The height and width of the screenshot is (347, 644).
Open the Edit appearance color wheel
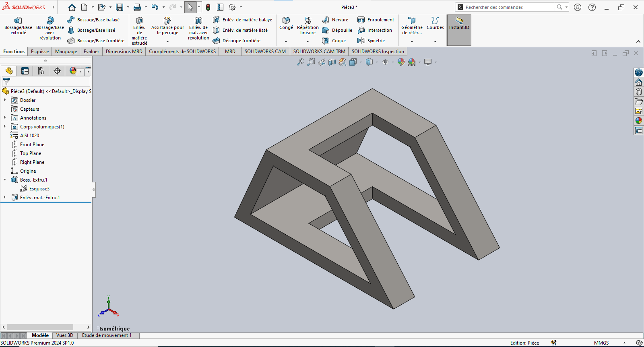(x=401, y=62)
